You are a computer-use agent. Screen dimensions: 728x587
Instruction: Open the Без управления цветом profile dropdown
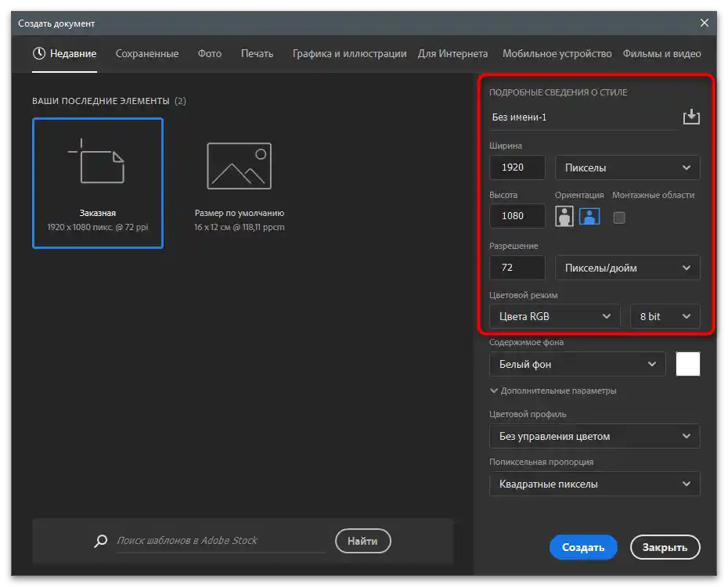coord(595,436)
